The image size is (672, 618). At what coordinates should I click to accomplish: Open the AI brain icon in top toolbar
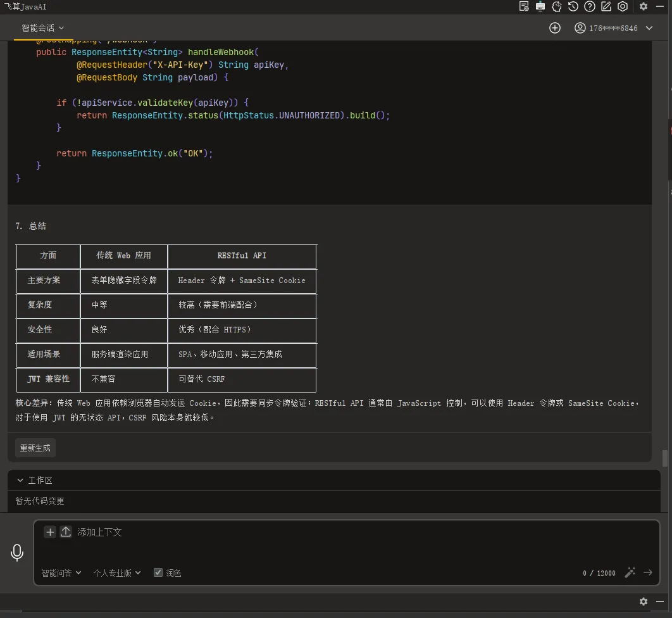click(557, 6)
